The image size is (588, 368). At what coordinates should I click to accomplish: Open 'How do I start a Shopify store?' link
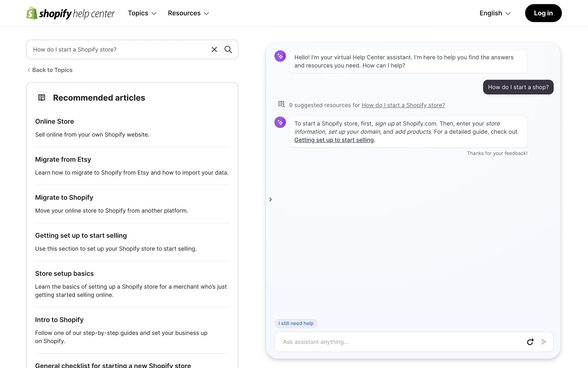(x=403, y=105)
